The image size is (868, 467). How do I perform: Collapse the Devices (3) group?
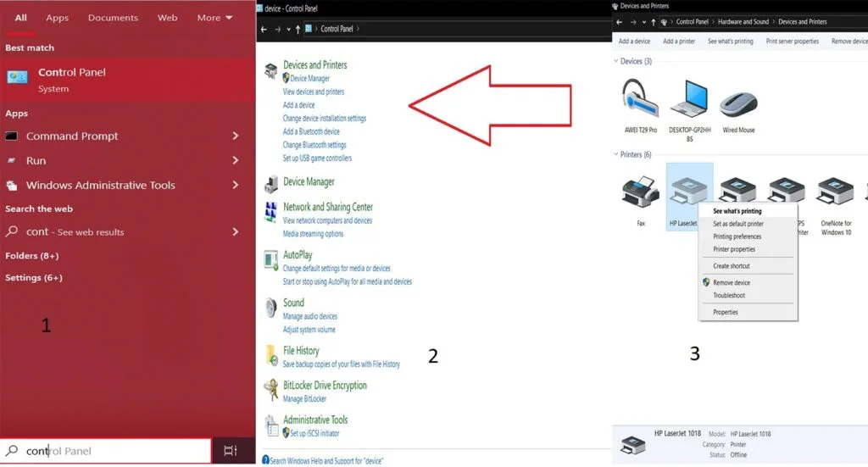coord(616,62)
